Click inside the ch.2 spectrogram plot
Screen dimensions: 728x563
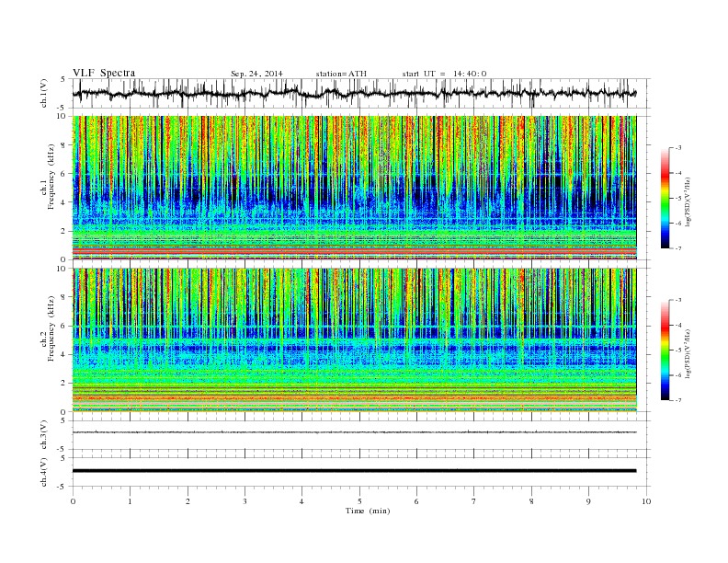[x=355, y=340]
